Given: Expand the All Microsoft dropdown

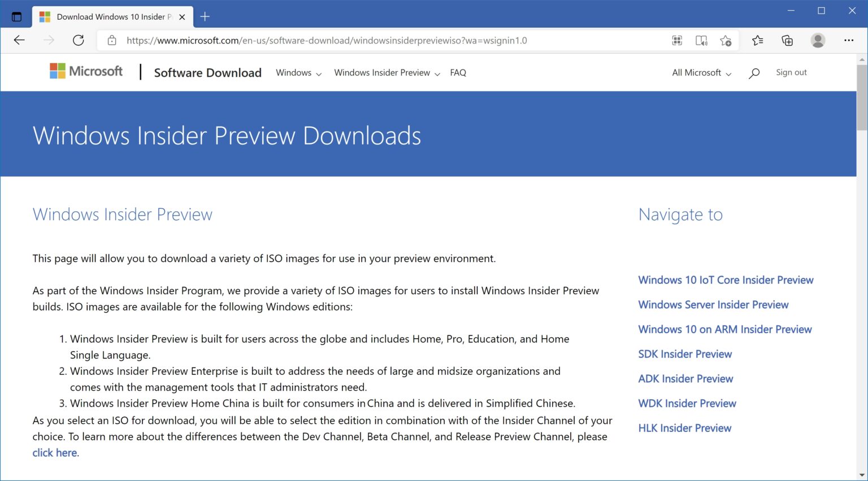Looking at the screenshot, I should 701,73.
